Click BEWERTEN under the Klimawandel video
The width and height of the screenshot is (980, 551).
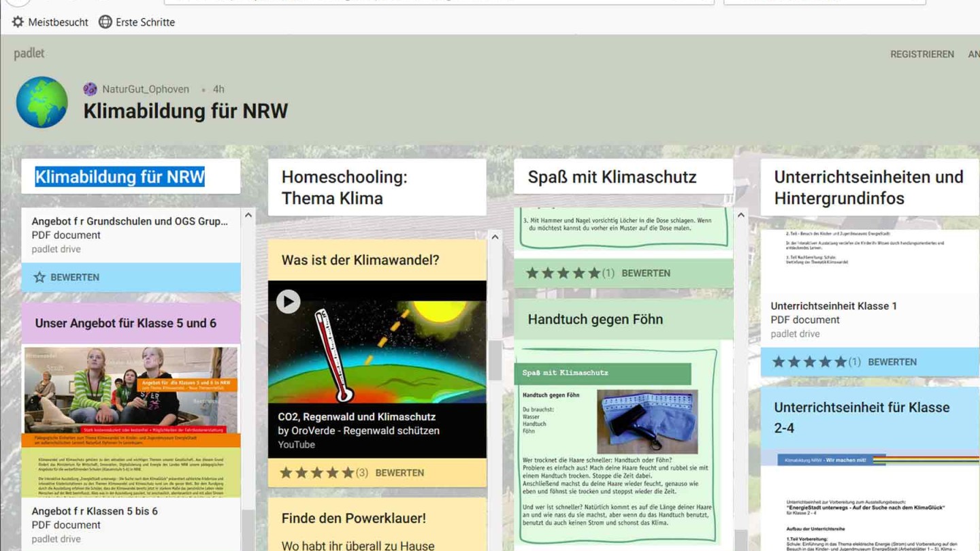coord(399,473)
